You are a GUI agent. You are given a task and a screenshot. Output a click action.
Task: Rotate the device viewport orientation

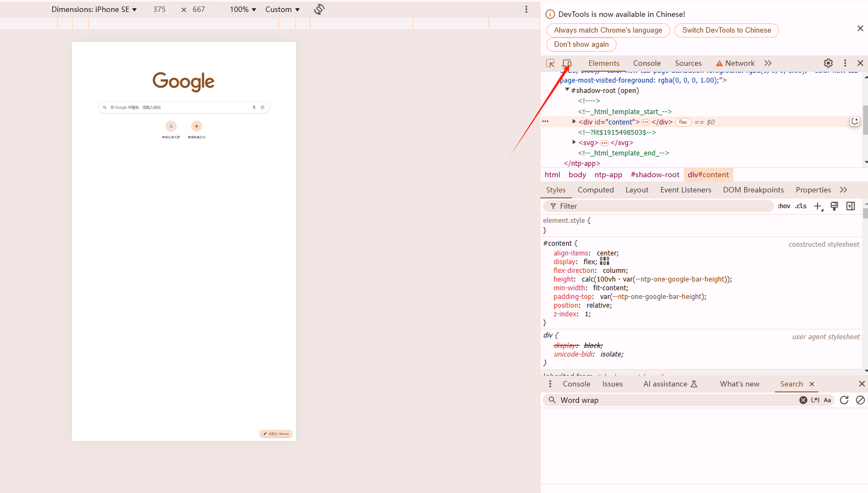click(319, 9)
